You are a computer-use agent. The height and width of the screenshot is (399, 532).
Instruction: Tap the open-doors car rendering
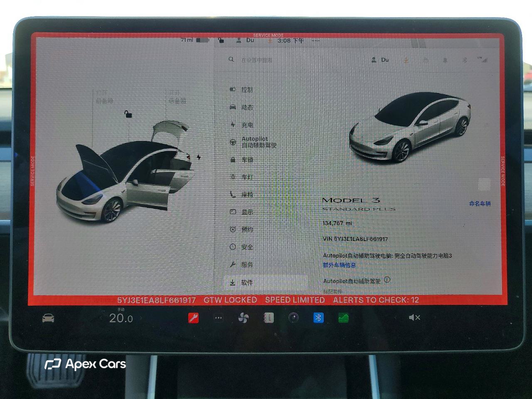coord(126,171)
